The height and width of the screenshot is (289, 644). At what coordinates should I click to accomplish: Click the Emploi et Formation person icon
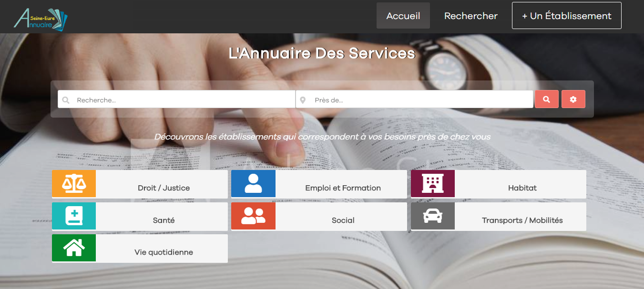(x=253, y=183)
